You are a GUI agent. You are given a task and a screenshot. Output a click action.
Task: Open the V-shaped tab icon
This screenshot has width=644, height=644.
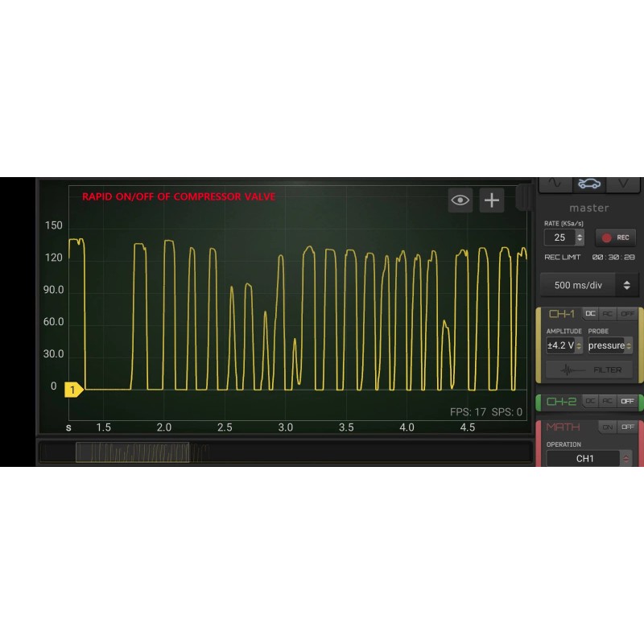[x=622, y=184]
